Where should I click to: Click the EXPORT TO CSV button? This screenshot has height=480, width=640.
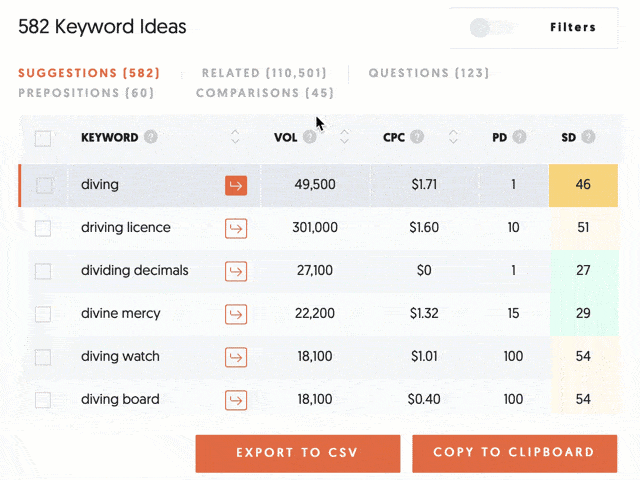(x=298, y=453)
